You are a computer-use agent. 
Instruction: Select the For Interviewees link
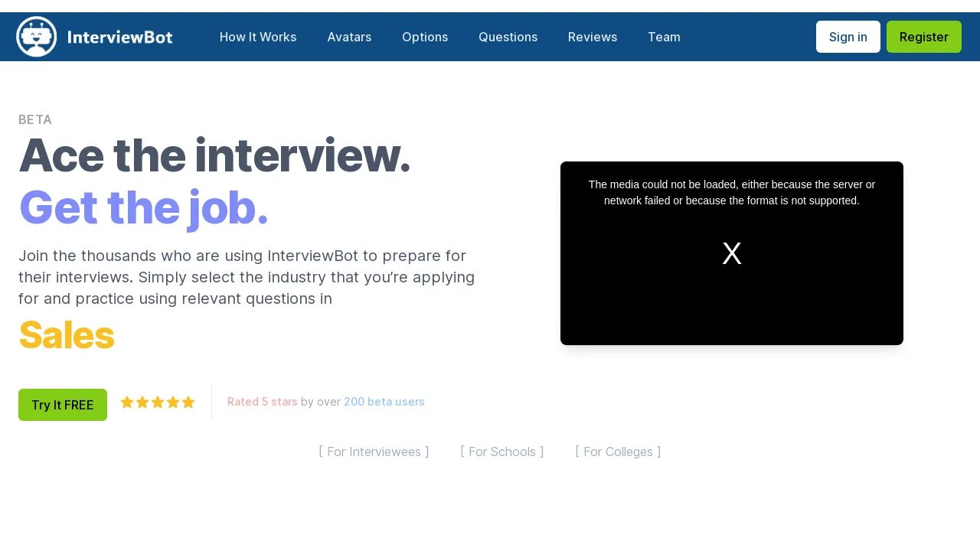374,452
